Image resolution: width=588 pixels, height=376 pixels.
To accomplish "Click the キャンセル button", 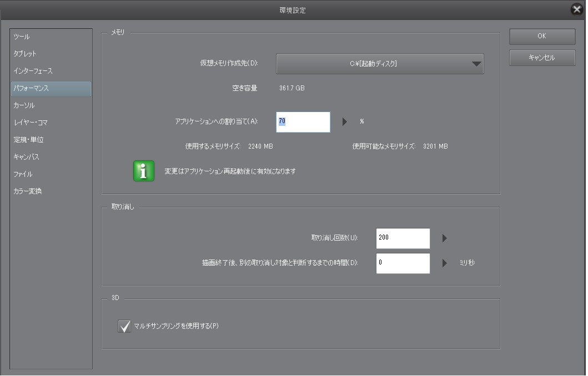I will tap(542, 58).
